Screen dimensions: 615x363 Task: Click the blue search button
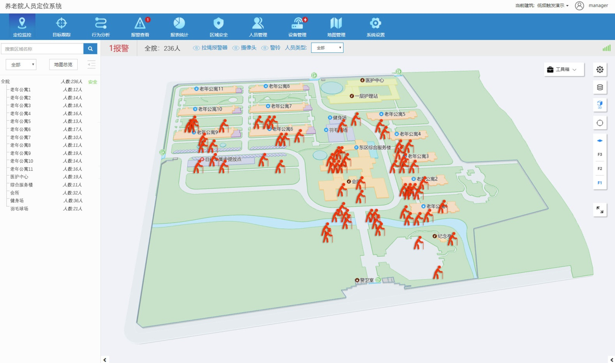click(90, 49)
